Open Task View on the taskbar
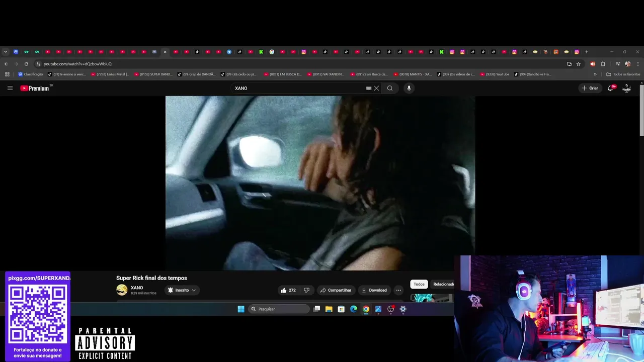 pyautogui.click(x=316, y=309)
